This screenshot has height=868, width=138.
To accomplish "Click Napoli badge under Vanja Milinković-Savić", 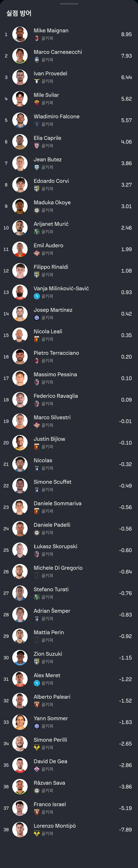I will click(x=37, y=296).
